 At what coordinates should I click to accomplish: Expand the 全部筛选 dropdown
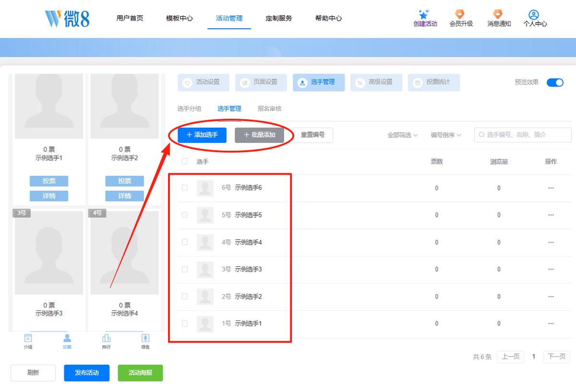pyautogui.click(x=402, y=135)
